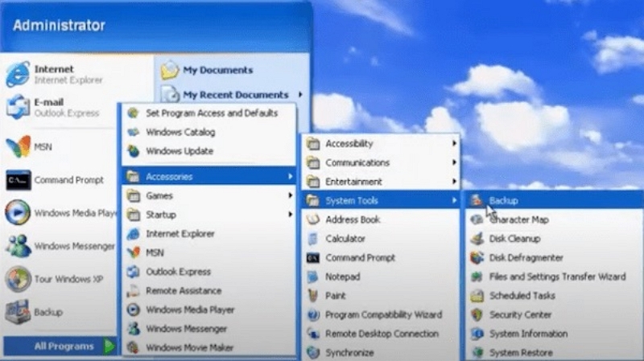644x361 pixels.
Task: Open Windows Catalog icon
Action: tap(133, 132)
